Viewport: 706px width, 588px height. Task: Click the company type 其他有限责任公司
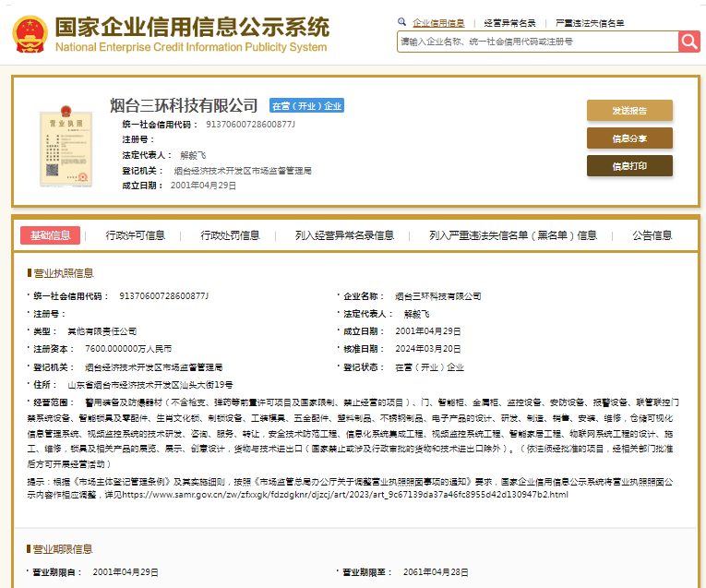(x=102, y=331)
